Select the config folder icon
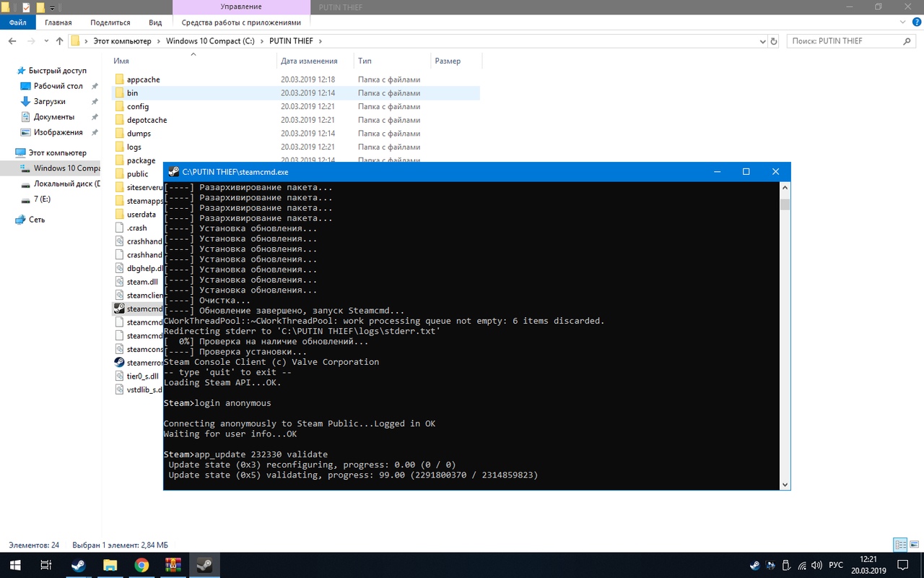This screenshot has width=924, height=578. point(121,106)
